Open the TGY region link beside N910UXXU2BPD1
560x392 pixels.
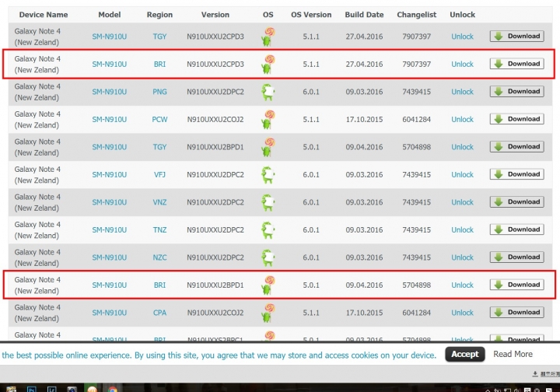click(159, 147)
